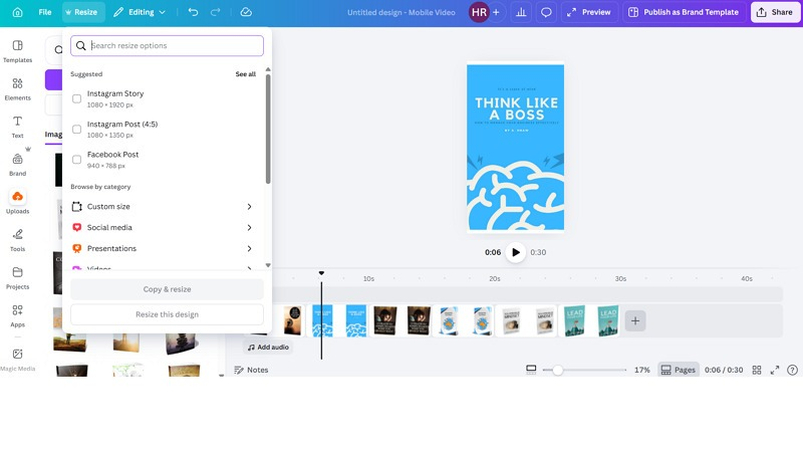
Task: Expand the Custom size category
Action: point(163,206)
